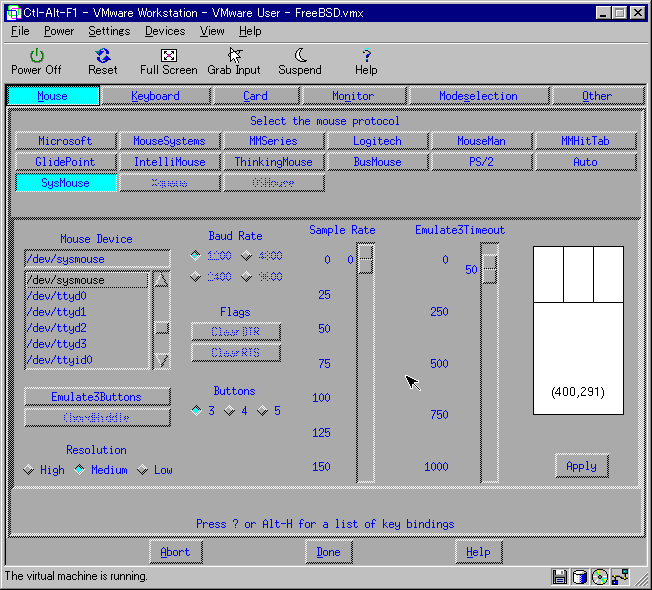Image resolution: width=652 pixels, height=590 pixels.
Task: Click the Abort button
Action: [x=175, y=552]
